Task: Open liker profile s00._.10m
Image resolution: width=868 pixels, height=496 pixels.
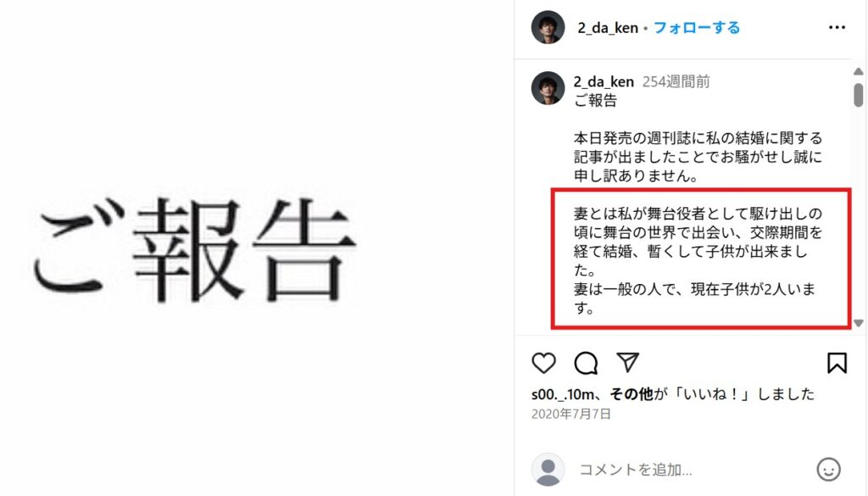Action: (x=563, y=394)
